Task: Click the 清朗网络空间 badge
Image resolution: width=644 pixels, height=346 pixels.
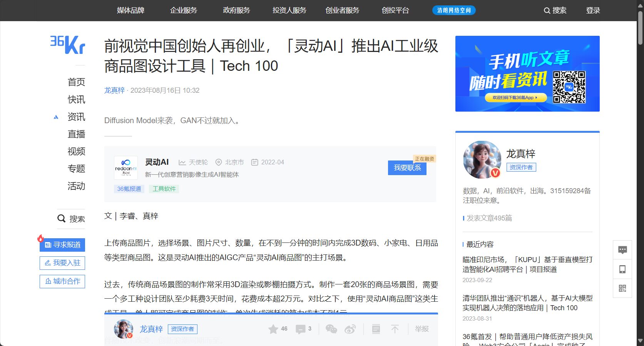Action: 454,10
